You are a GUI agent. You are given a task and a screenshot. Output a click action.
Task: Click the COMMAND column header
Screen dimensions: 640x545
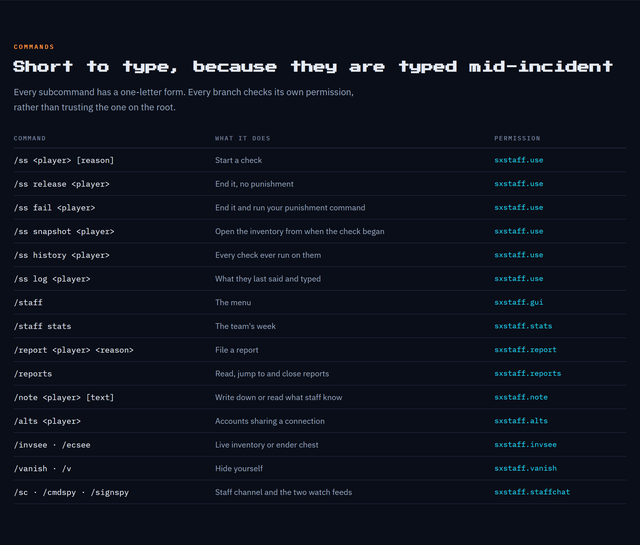tap(29, 138)
